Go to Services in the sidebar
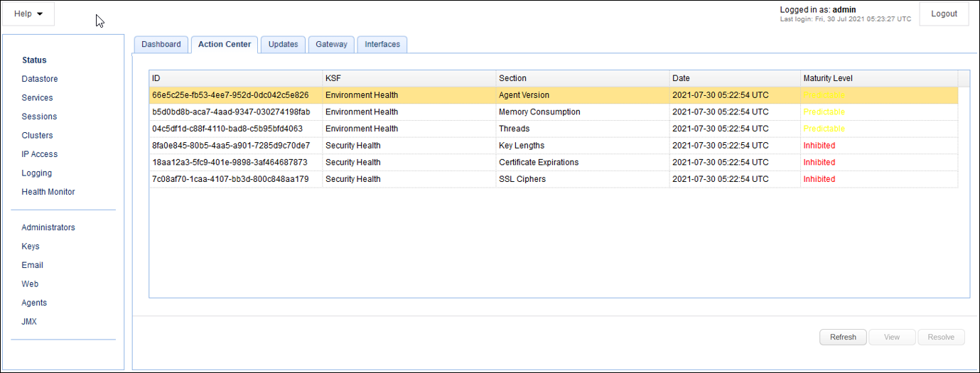980x373 pixels. click(37, 98)
